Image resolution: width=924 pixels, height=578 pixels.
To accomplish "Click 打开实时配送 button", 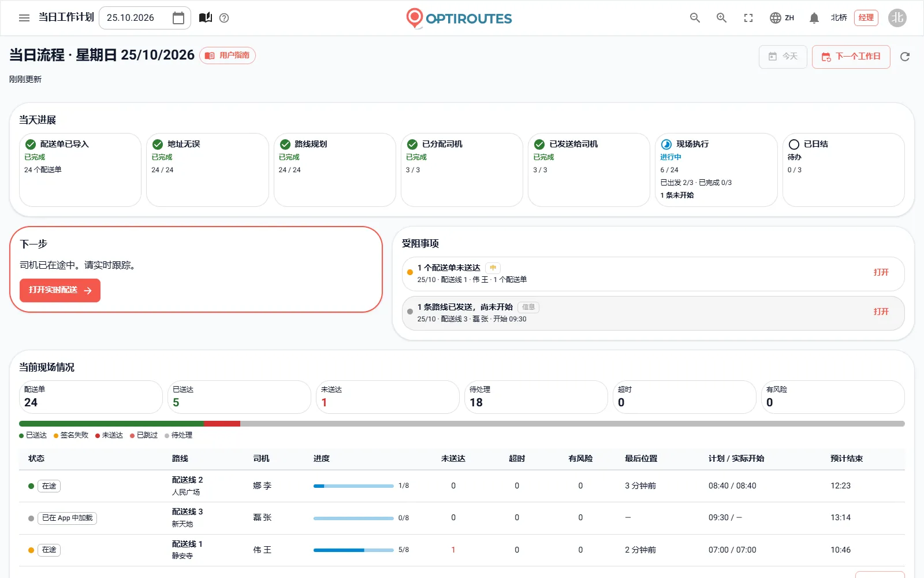I will [60, 290].
